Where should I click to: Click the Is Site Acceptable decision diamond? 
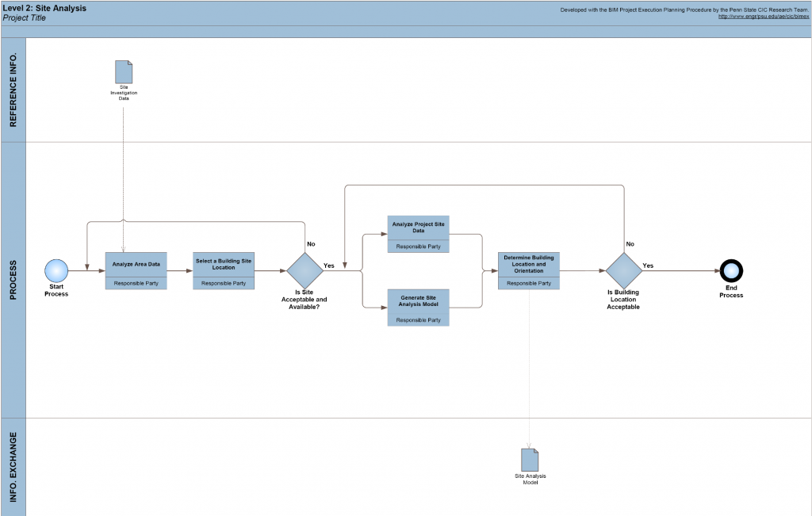pos(304,271)
